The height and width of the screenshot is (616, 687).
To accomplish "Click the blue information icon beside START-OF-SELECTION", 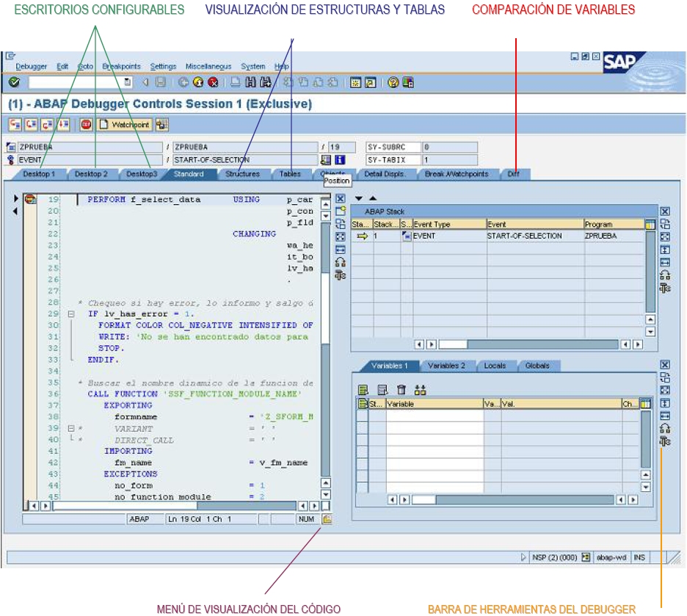I will pos(340,160).
